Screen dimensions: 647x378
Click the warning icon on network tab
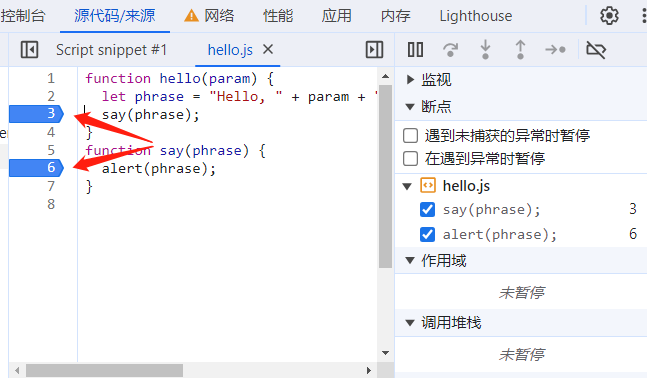[x=191, y=16]
